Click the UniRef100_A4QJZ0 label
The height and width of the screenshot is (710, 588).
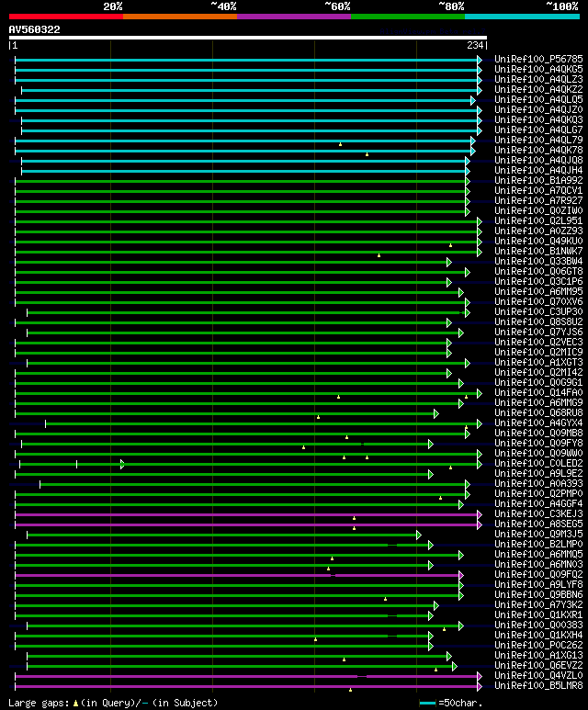tap(538, 109)
